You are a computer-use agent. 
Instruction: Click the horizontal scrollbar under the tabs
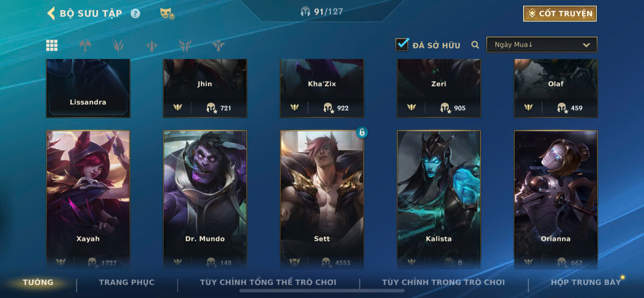pos(322,291)
